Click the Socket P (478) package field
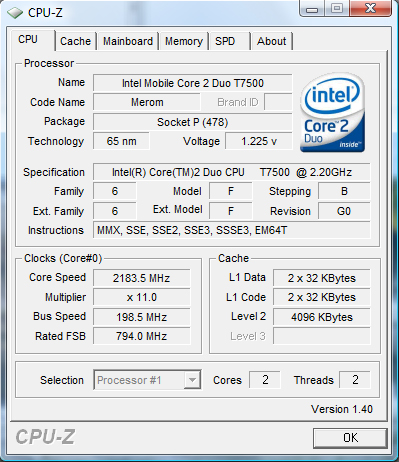Image resolution: width=399 pixels, height=462 pixels. [x=193, y=122]
